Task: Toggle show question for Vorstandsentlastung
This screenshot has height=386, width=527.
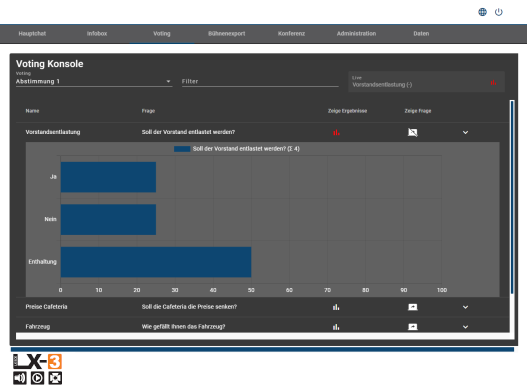Action: [x=413, y=132]
